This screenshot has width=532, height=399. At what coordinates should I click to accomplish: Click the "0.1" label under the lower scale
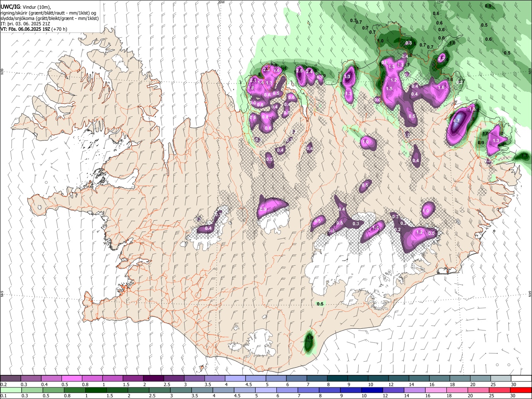tap(3, 396)
